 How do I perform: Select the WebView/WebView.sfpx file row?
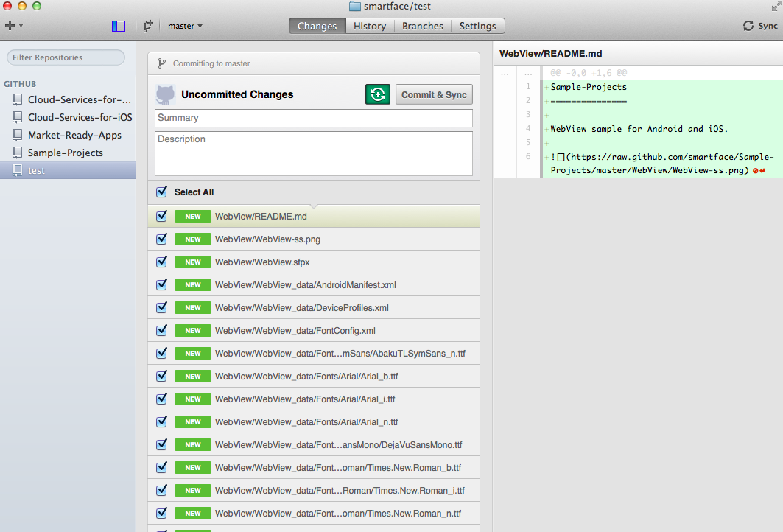click(314, 262)
